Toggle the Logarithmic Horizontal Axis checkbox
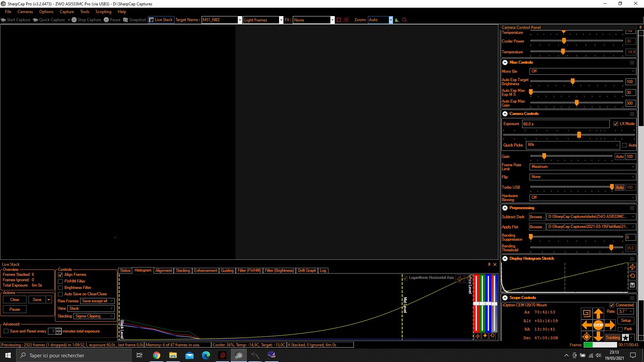 [x=405, y=278]
